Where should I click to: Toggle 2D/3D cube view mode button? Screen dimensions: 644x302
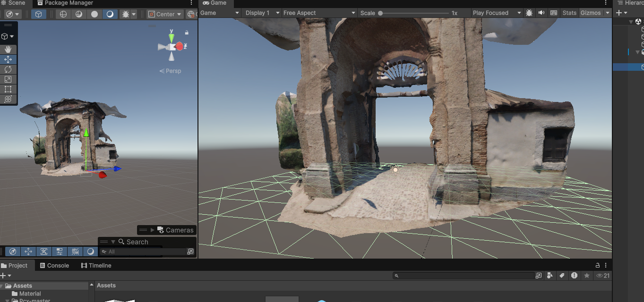point(38,14)
